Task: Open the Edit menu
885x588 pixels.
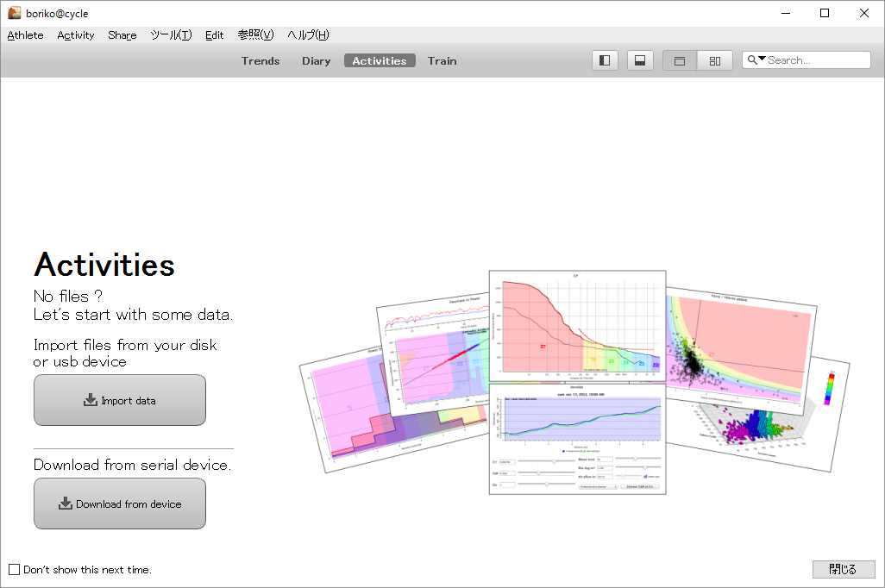Action: point(214,35)
